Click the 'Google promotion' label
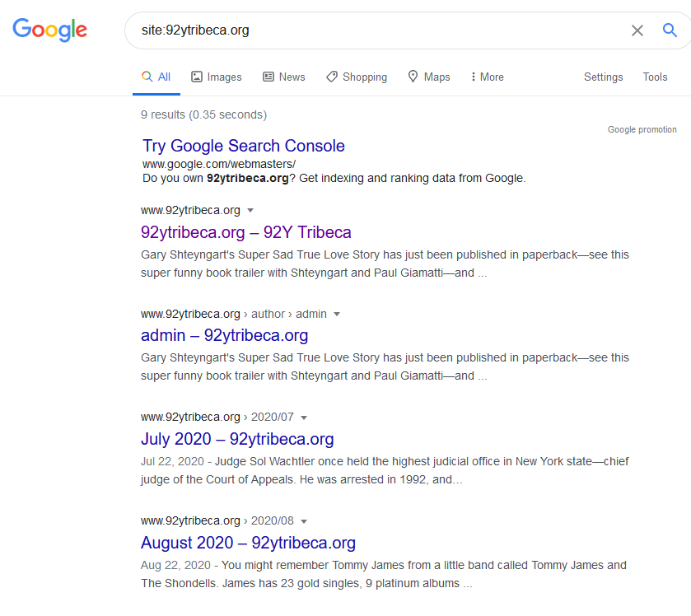691x616 pixels. pyautogui.click(x=642, y=129)
